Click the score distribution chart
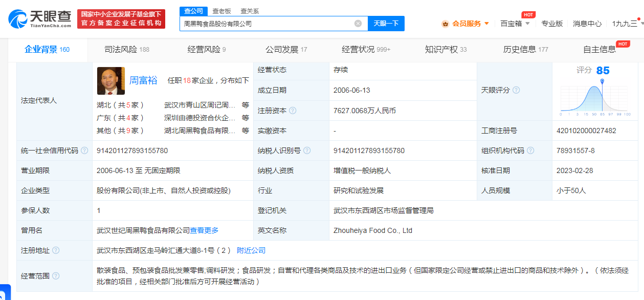This screenshot has width=644, height=300. click(x=596, y=97)
